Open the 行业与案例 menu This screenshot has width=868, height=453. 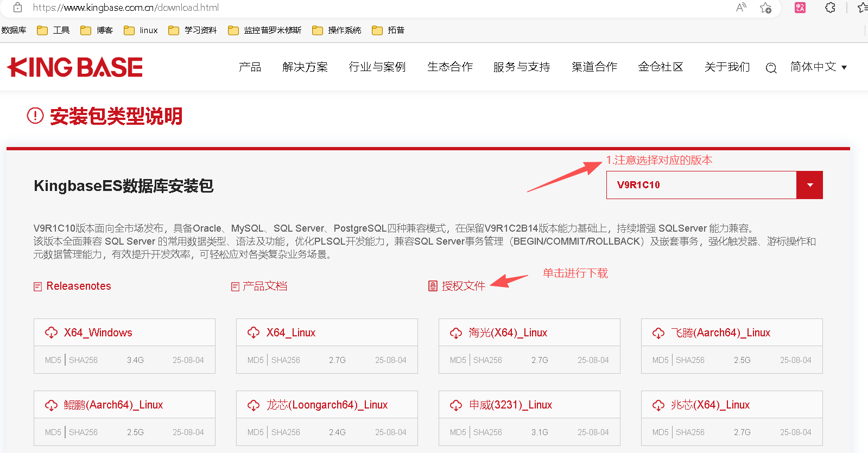(377, 67)
